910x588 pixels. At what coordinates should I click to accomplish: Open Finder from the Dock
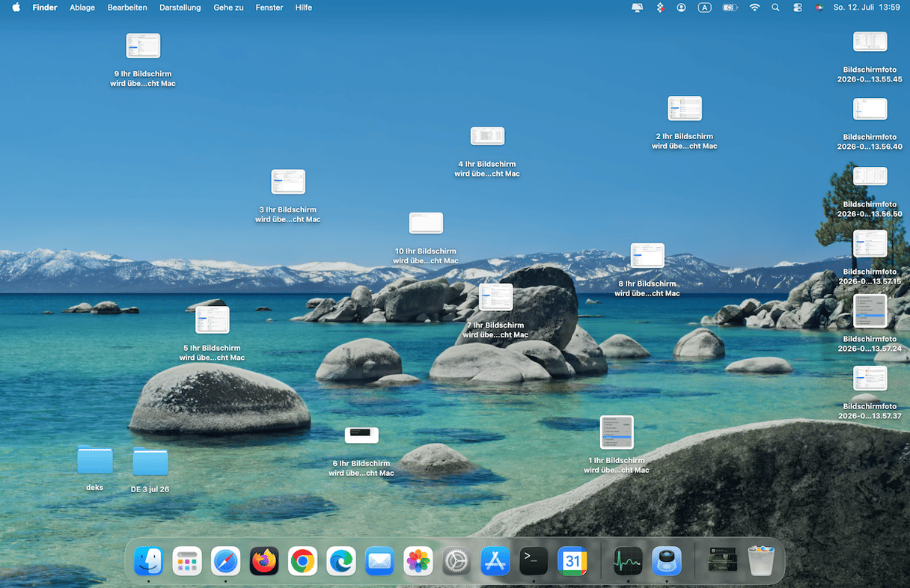149,561
